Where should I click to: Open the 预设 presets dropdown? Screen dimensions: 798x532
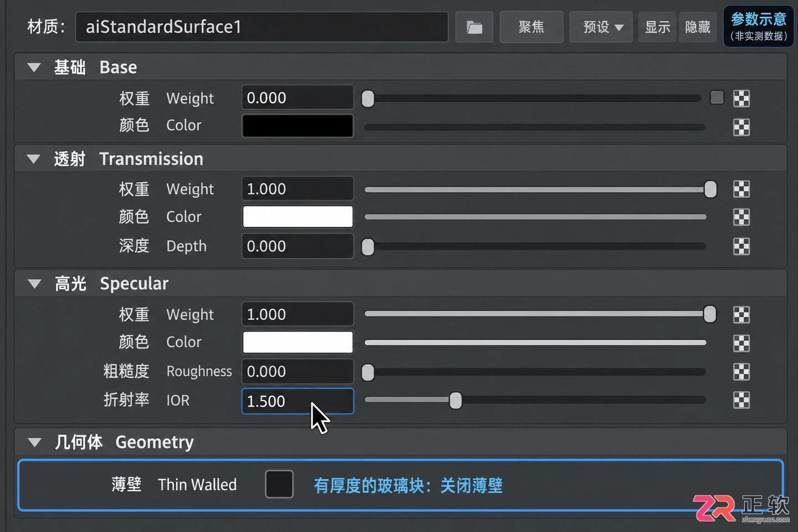click(x=601, y=27)
